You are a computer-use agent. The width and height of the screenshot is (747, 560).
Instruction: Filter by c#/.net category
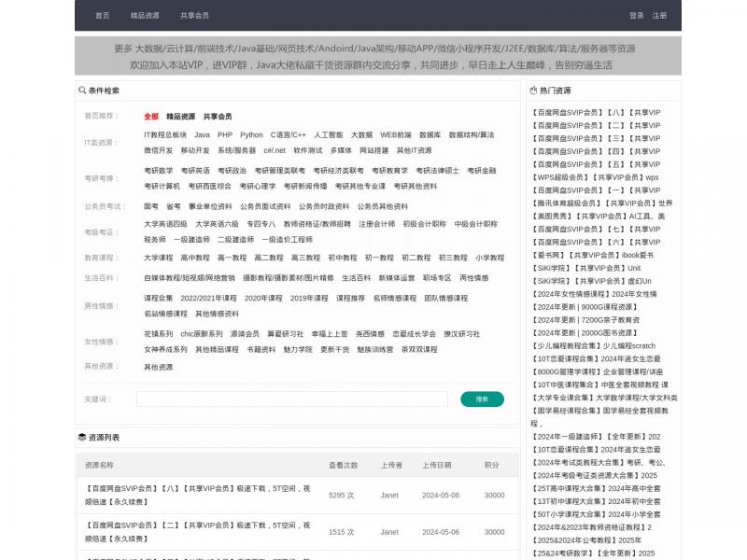click(x=275, y=150)
